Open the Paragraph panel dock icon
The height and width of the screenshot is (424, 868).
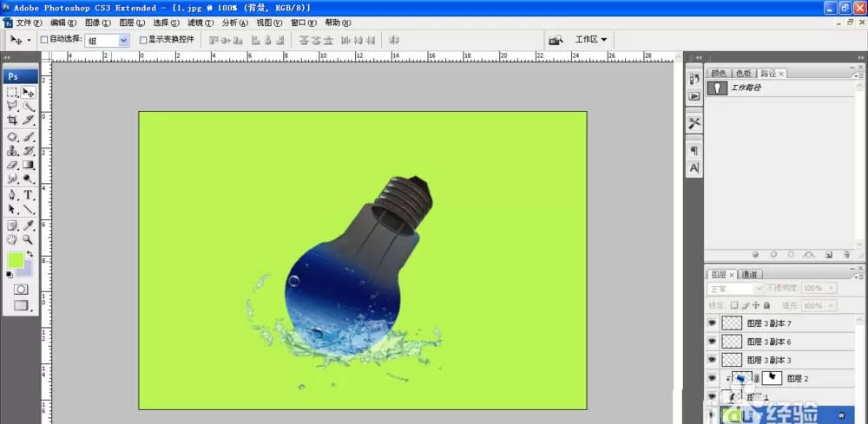(x=694, y=150)
